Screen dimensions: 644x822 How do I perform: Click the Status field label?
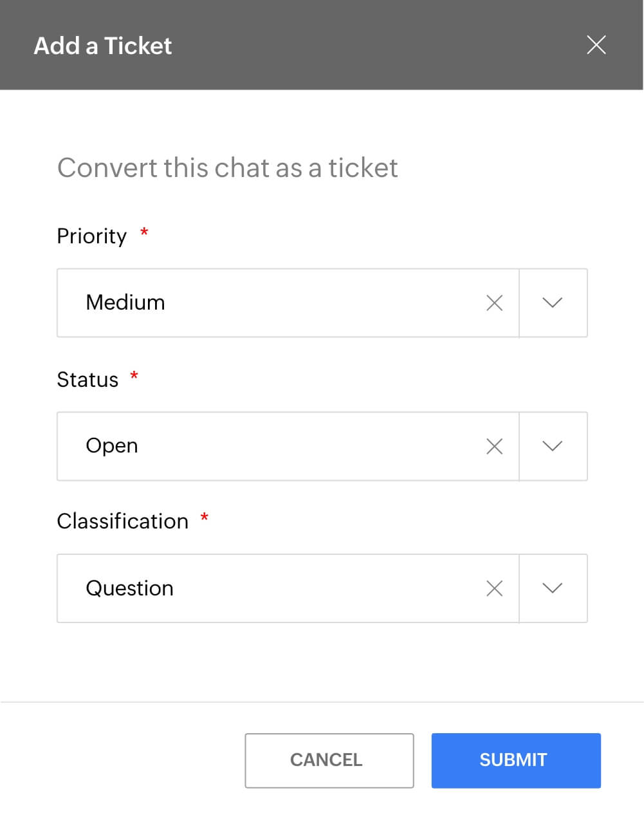click(x=87, y=379)
